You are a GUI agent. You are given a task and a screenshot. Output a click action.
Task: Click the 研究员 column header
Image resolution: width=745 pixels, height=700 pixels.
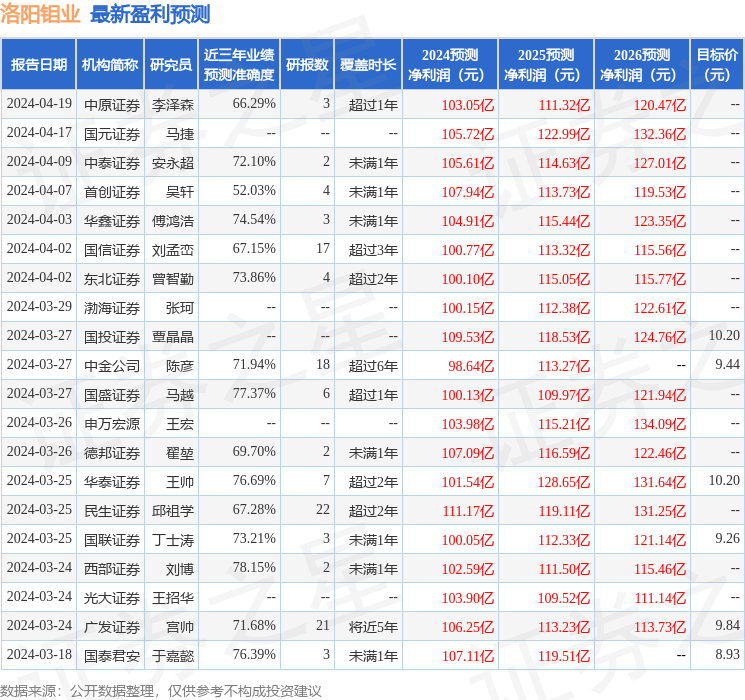[171, 65]
